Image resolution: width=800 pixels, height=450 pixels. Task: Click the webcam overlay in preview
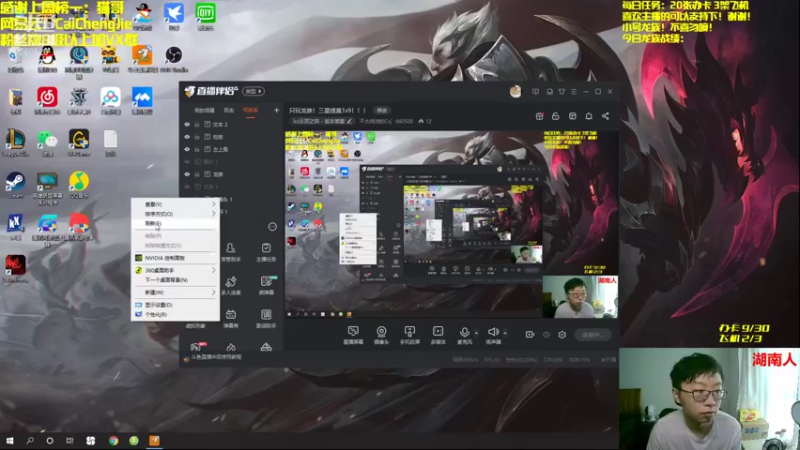580,297
